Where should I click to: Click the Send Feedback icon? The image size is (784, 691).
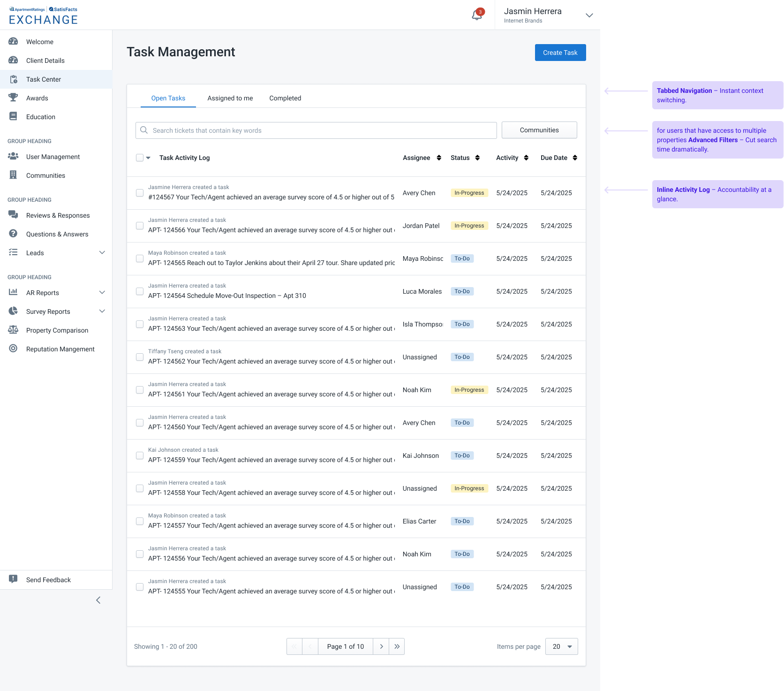(x=13, y=579)
